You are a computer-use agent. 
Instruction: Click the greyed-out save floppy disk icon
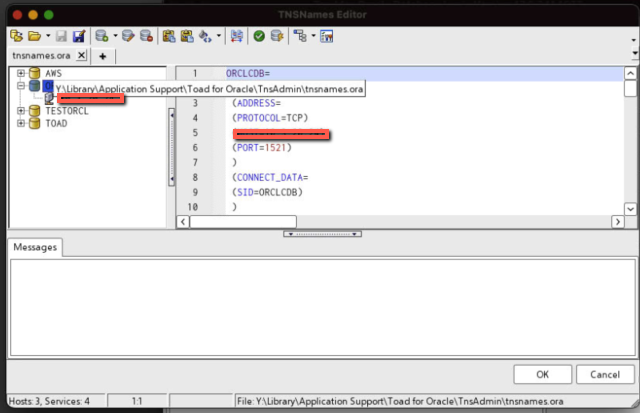pos(61,36)
